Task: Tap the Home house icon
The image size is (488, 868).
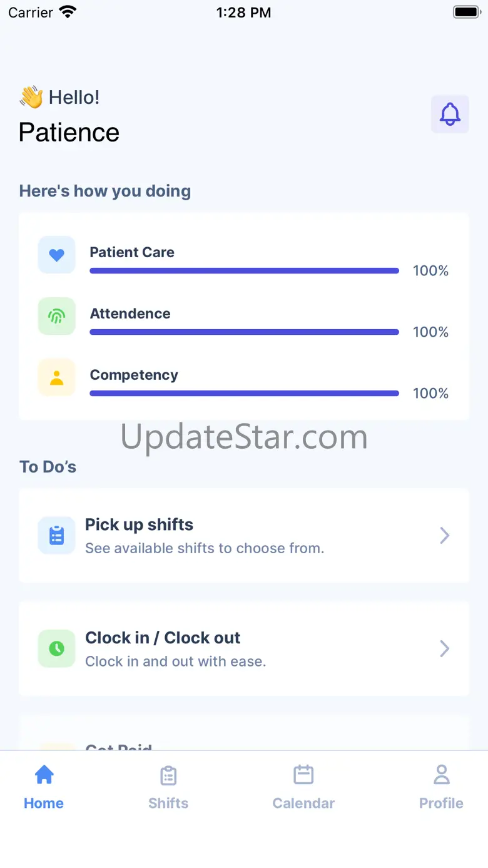Action: 44,775
